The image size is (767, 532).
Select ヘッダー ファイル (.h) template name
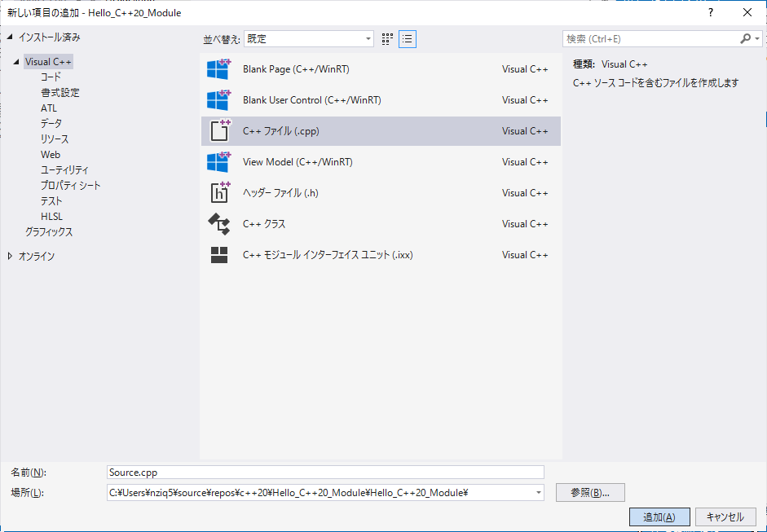[280, 193]
